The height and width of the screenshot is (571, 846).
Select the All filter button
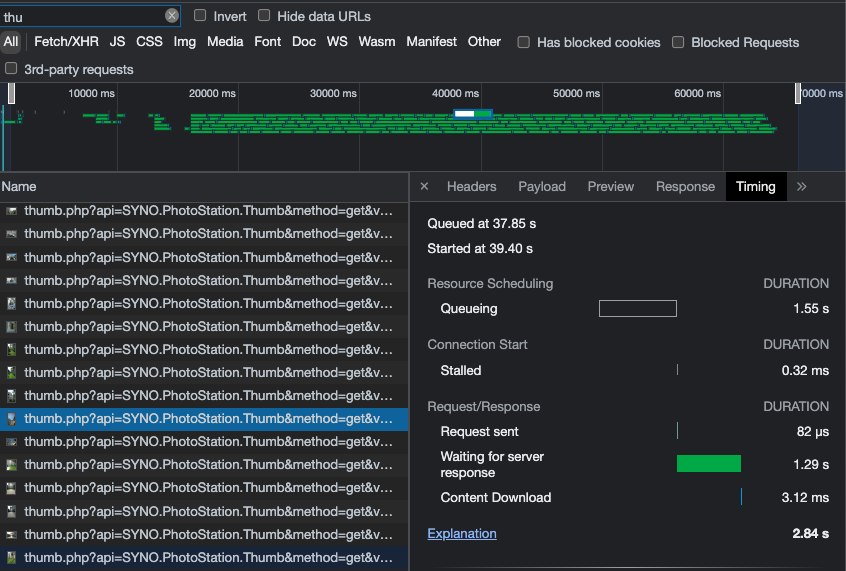click(11, 42)
